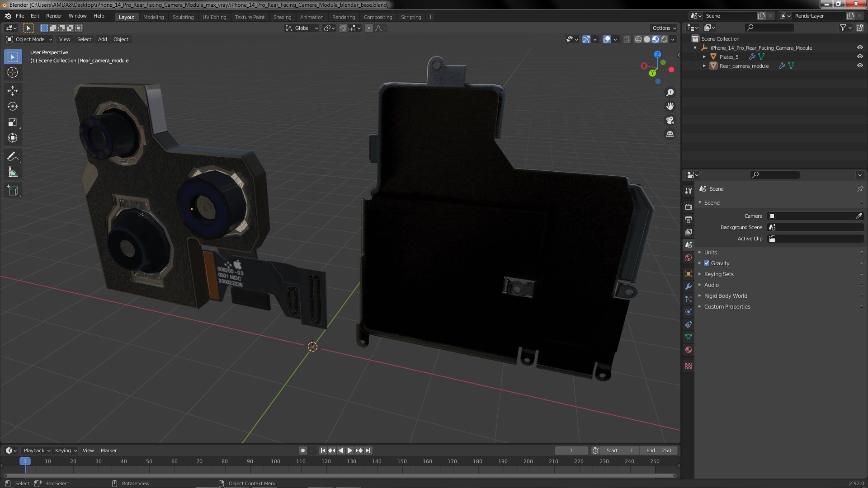Viewport: 868px width, 488px height.
Task: Hide Plates_5 object in outliner
Action: [x=860, y=57]
